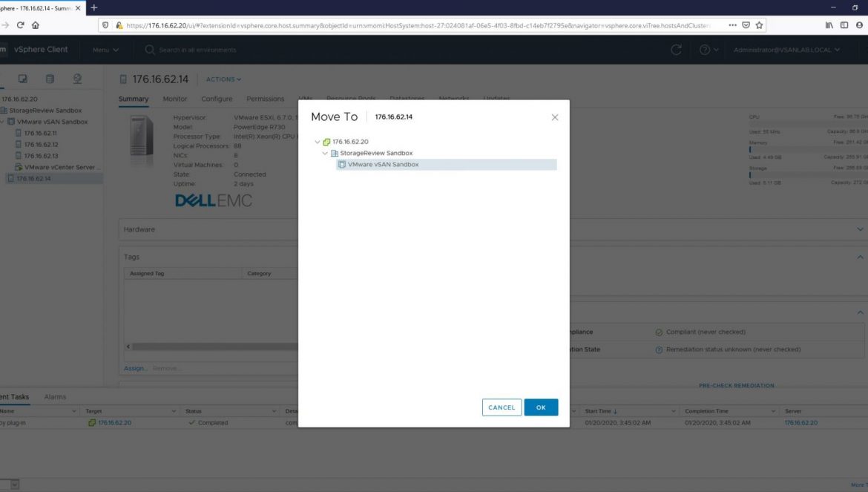
Task: Open the Target column filter dropdown
Action: click(174, 411)
